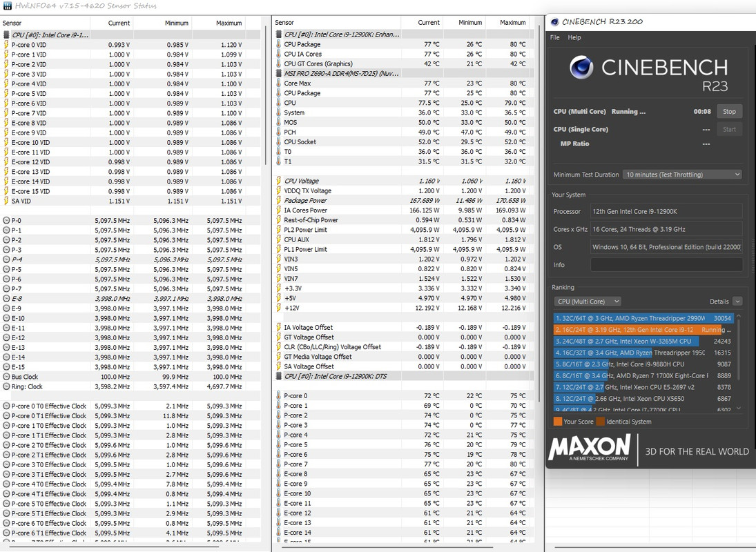Open the Help menu in Cinebench
This screenshot has width=756, height=552.
coord(574,37)
